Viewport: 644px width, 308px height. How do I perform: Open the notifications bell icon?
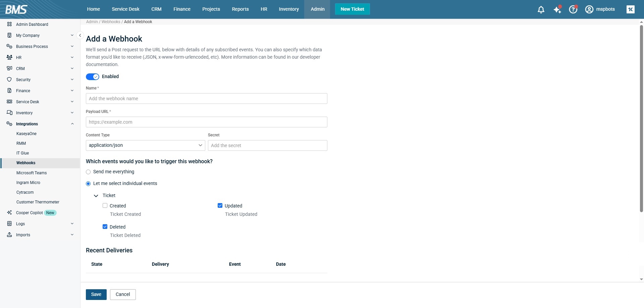pyautogui.click(x=541, y=9)
